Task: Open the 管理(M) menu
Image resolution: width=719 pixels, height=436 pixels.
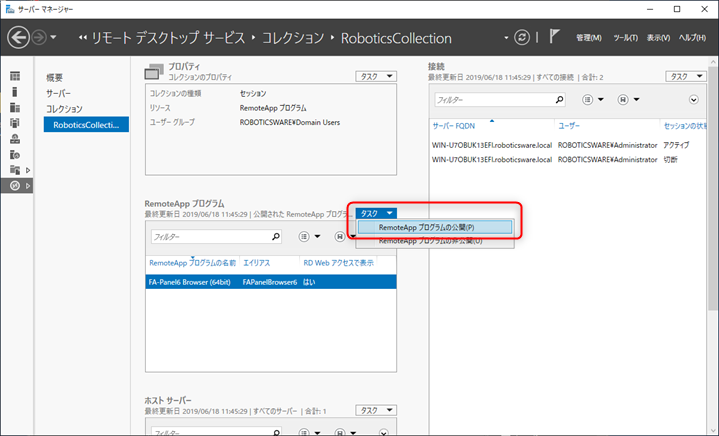Action: 589,38
